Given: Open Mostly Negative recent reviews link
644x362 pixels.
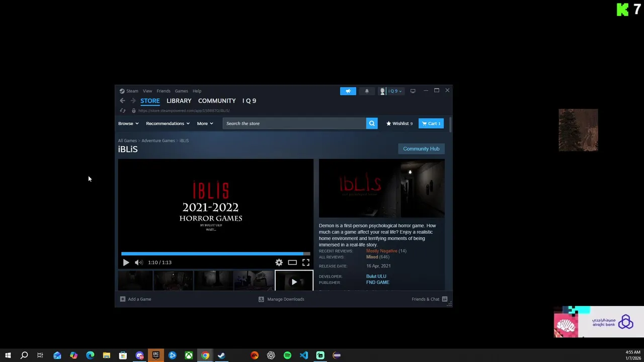Looking at the screenshot, I should point(382,251).
